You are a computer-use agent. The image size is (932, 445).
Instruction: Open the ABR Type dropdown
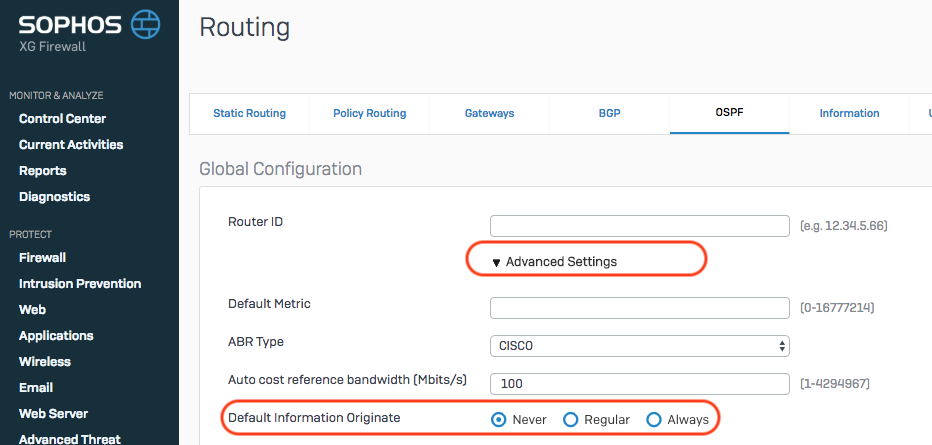[639, 346]
